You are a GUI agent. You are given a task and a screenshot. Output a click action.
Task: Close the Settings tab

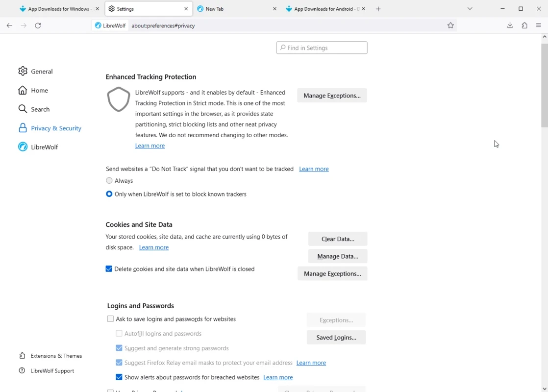tap(186, 9)
